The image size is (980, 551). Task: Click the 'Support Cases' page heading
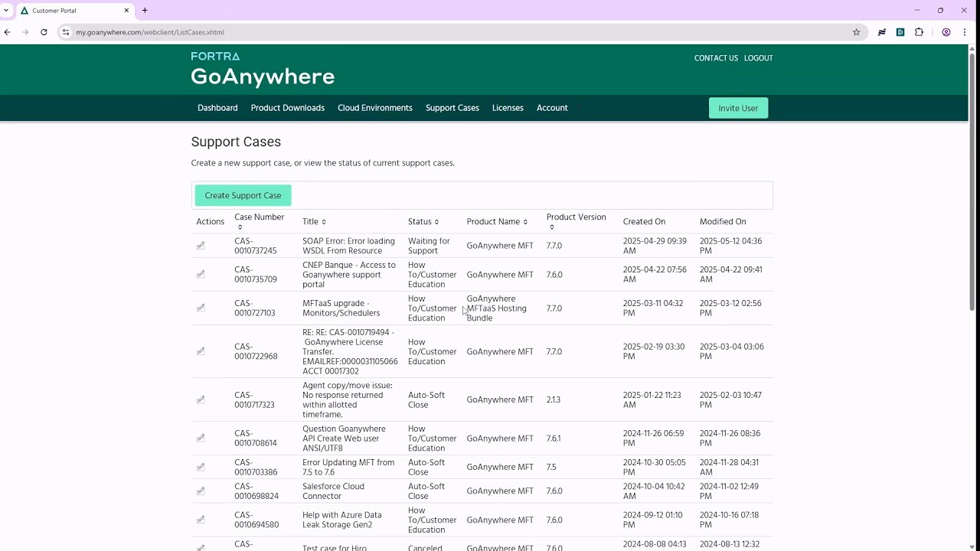[236, 142]
